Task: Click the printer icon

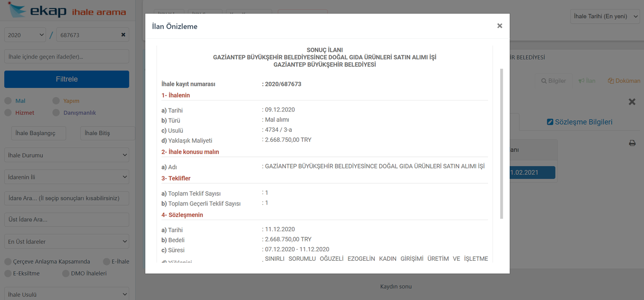Action: tap(632, 143)
